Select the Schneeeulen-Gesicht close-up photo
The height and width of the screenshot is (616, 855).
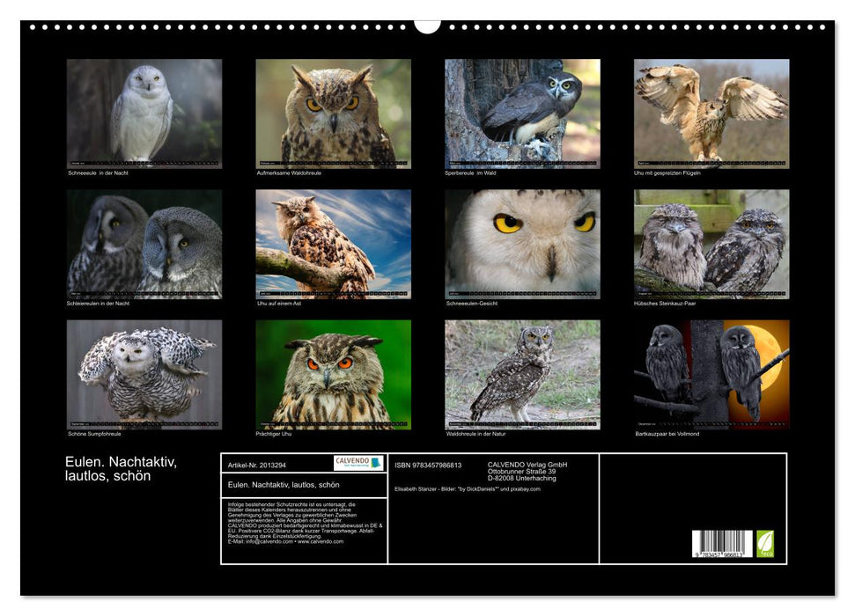point(522,244)
